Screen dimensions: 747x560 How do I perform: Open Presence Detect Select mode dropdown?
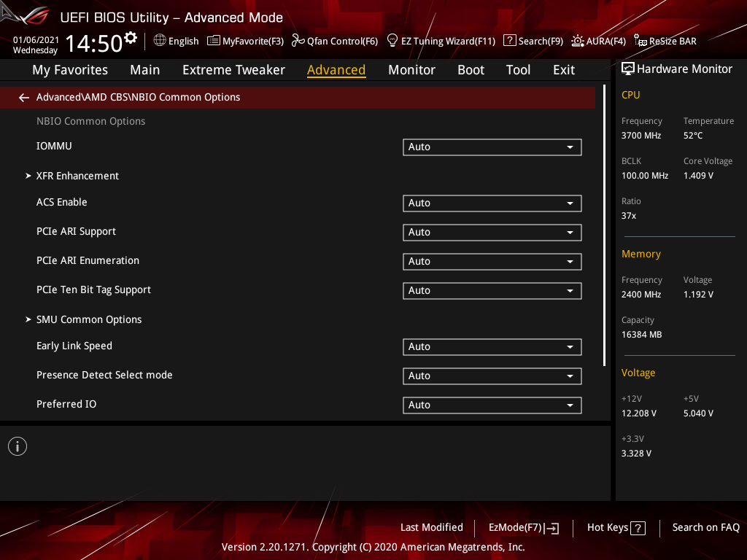[x=492, y=376]
